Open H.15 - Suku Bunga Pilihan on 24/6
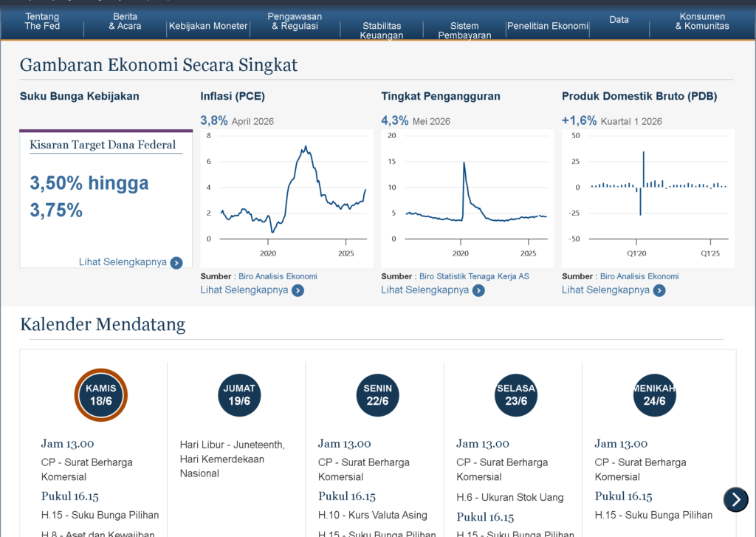This screenshot has width=756, height=537. (653, 516)
